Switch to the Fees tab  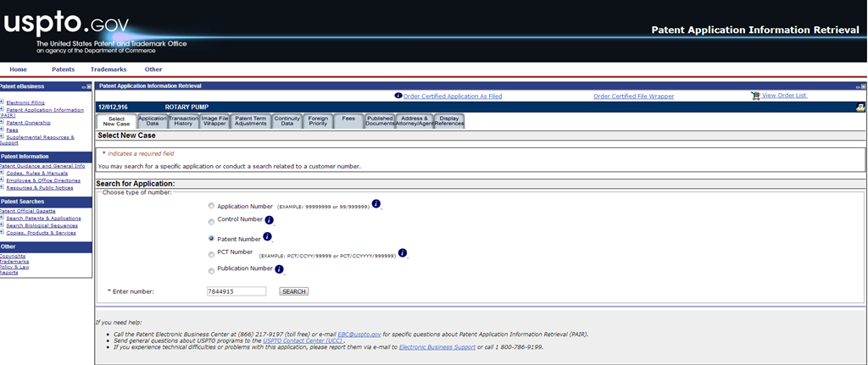(x=348, y=121)
